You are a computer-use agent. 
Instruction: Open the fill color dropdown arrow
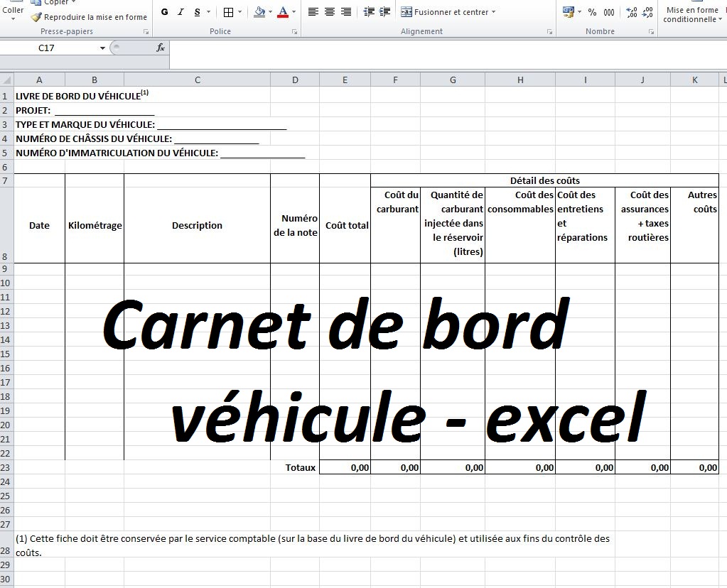[x=270, y=12]
